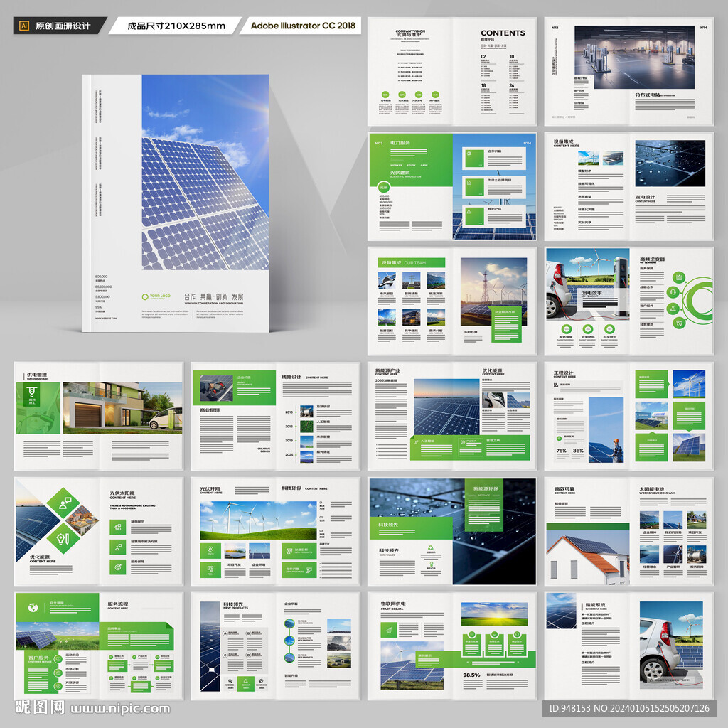Click the 服务流程 heading
Screen dimensions: 728x728
pos(118,604)
